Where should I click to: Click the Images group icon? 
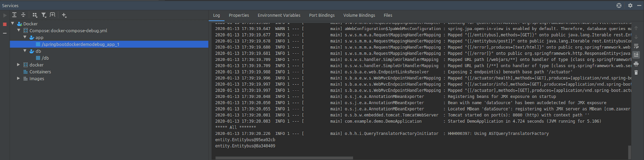[26, 78]
